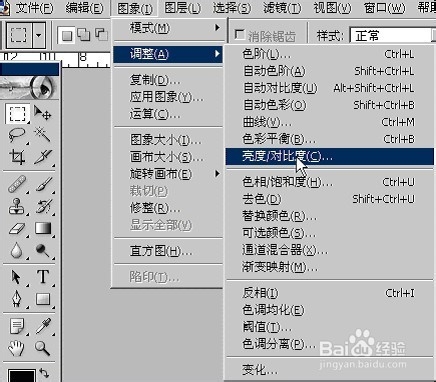The height and width of the screenshot is (382, 436).
Task: Expand the 模式(M) submenu
Action: [x=168, y=28]
